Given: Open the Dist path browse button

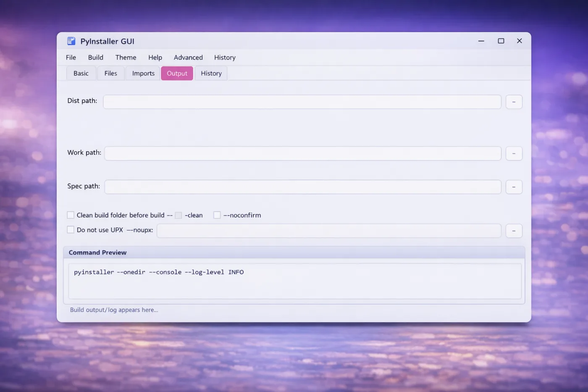Looking at the screenshot, I should coord(514,102).
